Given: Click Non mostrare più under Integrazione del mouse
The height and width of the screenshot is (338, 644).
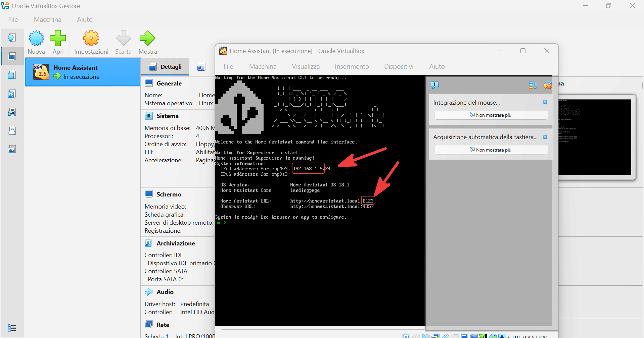Looking at the screenshot, I should (491, 115).
